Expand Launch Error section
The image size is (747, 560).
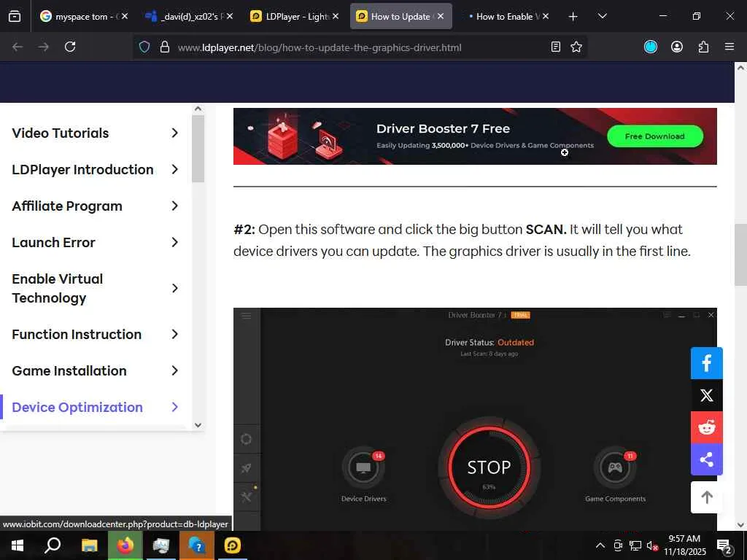tap(96, 242)
